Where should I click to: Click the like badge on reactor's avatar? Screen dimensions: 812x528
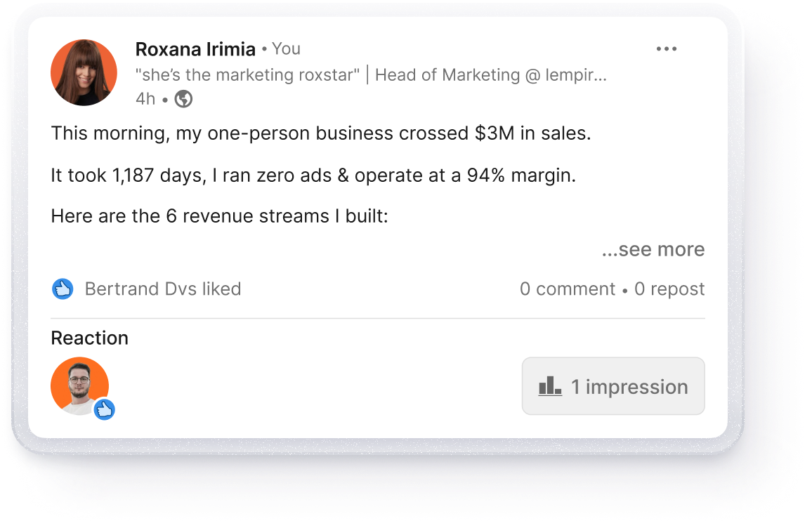[105, 409]
